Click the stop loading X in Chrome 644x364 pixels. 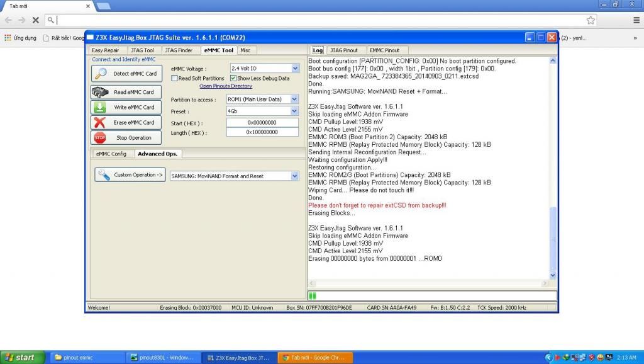click(36, 20)
